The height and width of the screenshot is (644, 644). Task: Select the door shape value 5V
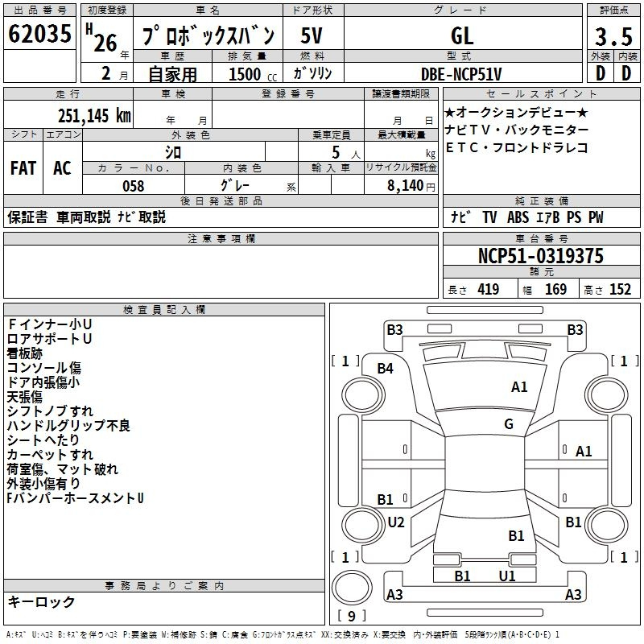[312, 35]
